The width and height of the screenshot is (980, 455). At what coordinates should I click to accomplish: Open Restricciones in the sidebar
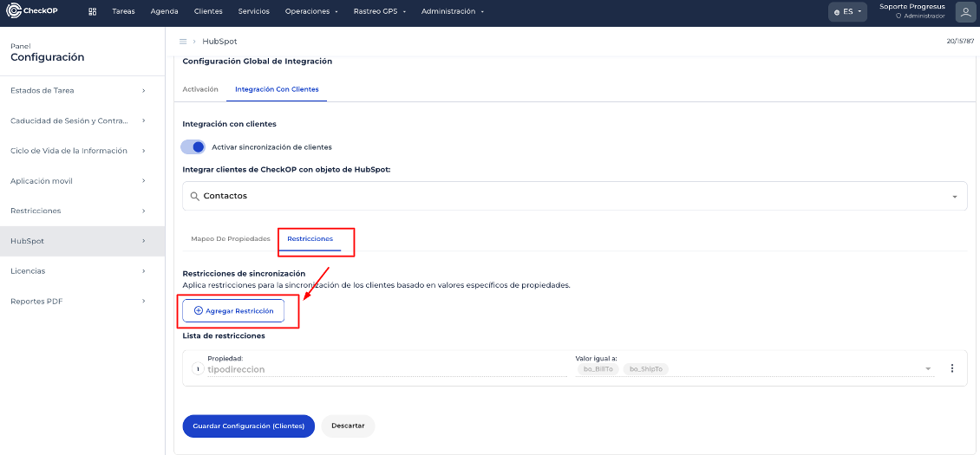pos(82,211)
